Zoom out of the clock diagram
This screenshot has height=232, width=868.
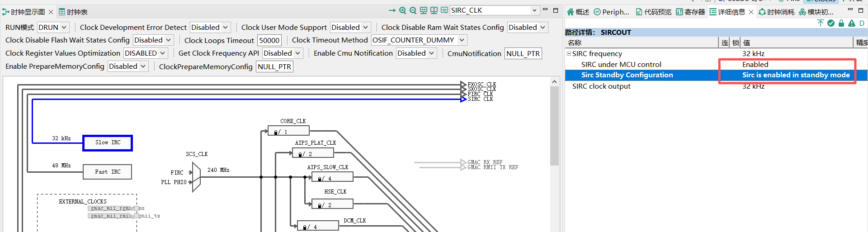coord(413,10)
